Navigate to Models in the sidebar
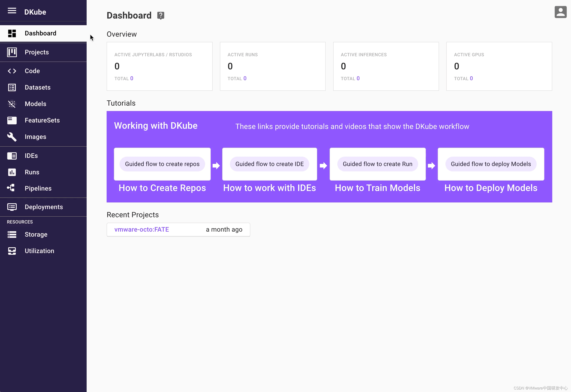The image size is (571, 392). 43,104
